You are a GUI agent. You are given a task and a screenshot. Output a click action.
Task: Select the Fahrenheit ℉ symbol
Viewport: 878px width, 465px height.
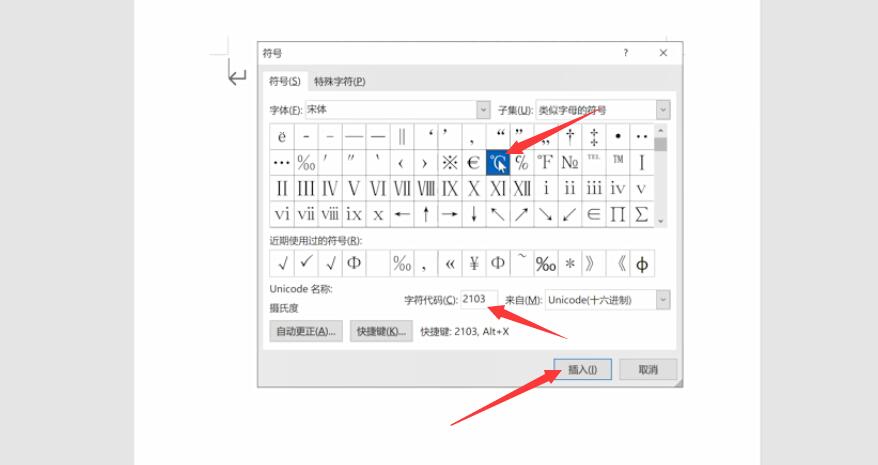coord(546,162)
